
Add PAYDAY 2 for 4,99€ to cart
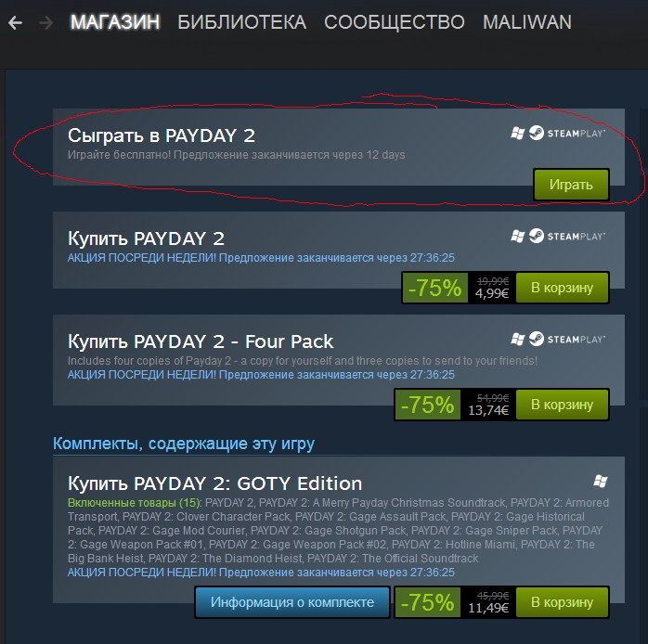pos(562,288)
